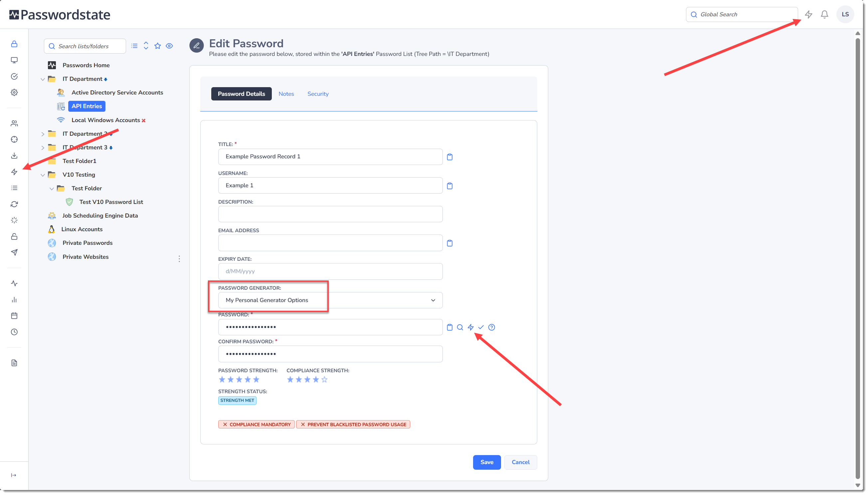This screenshot has height=495, width=868.
Task: Click the Global Search box
Action: tap(742, 14)
